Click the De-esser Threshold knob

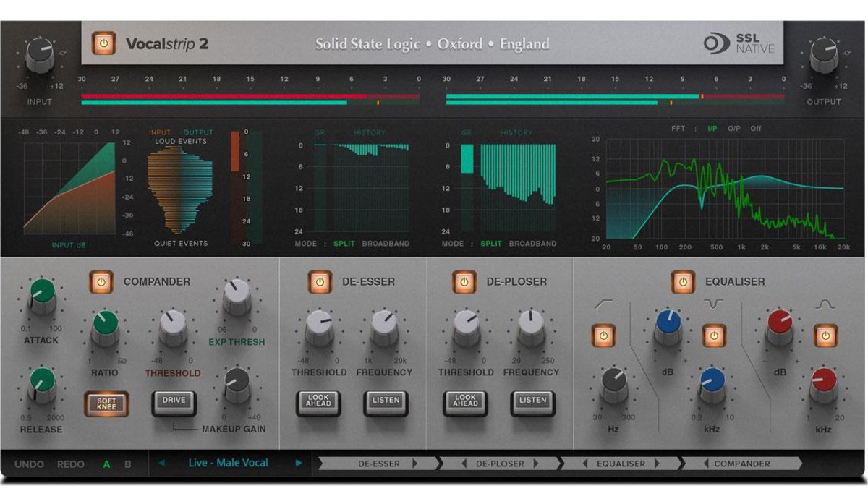click(319, 327)
